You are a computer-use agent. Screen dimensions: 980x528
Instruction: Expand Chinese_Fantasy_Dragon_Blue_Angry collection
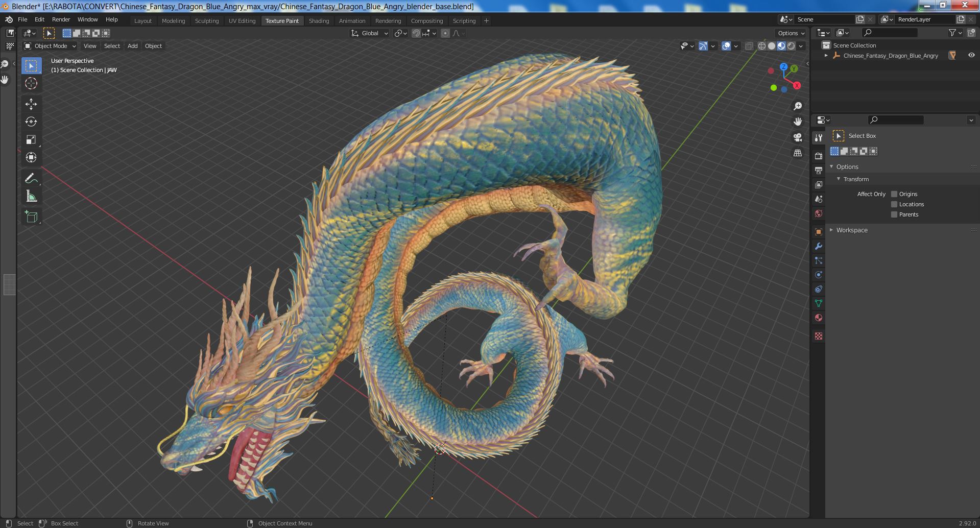coord(826,56)
